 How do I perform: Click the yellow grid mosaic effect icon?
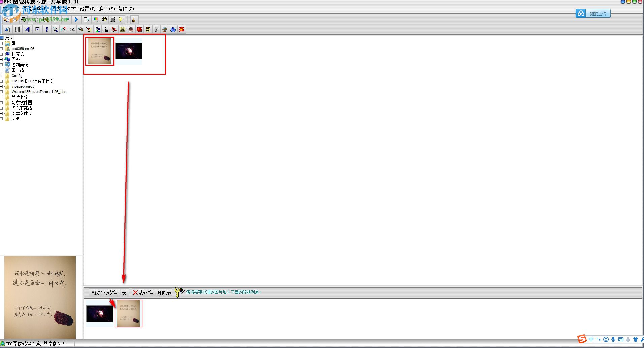[x=123, y=29]
